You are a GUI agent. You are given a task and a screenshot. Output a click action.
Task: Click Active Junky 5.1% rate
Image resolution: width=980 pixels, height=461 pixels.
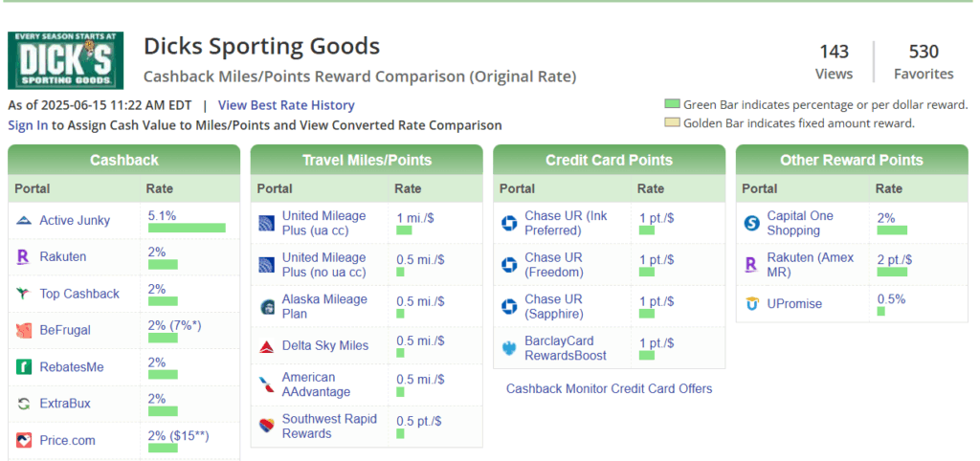[x=162, y=216]
